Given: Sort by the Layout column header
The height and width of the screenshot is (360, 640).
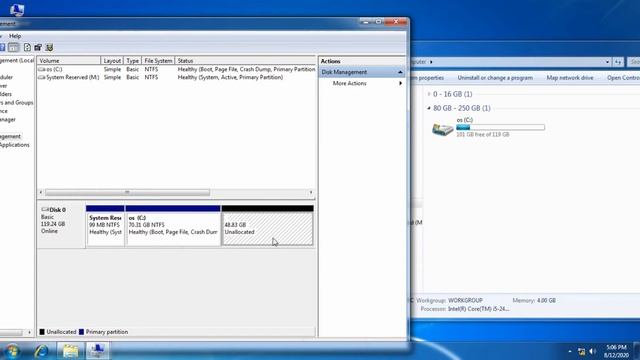Looking at the screenshot, I should point(112,60).
